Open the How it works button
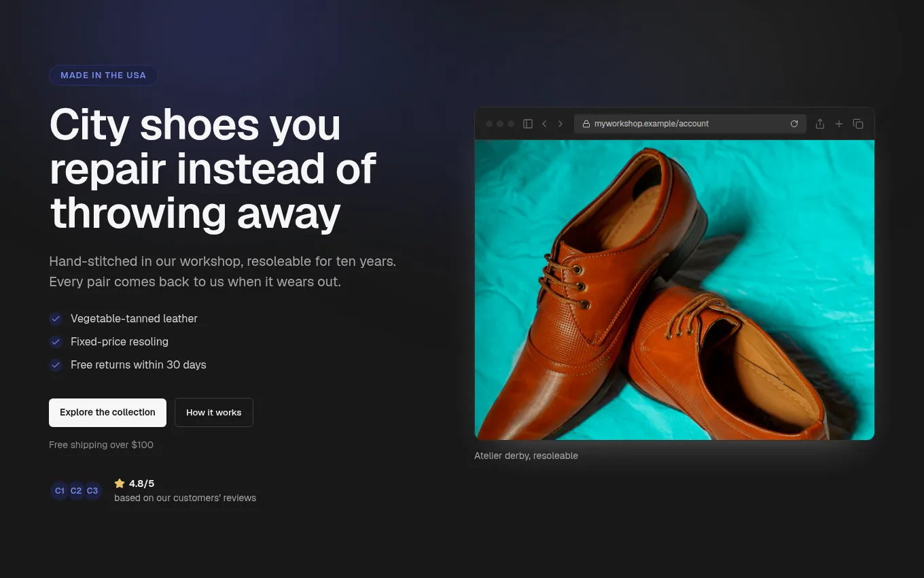 click(x=214, y=413)
